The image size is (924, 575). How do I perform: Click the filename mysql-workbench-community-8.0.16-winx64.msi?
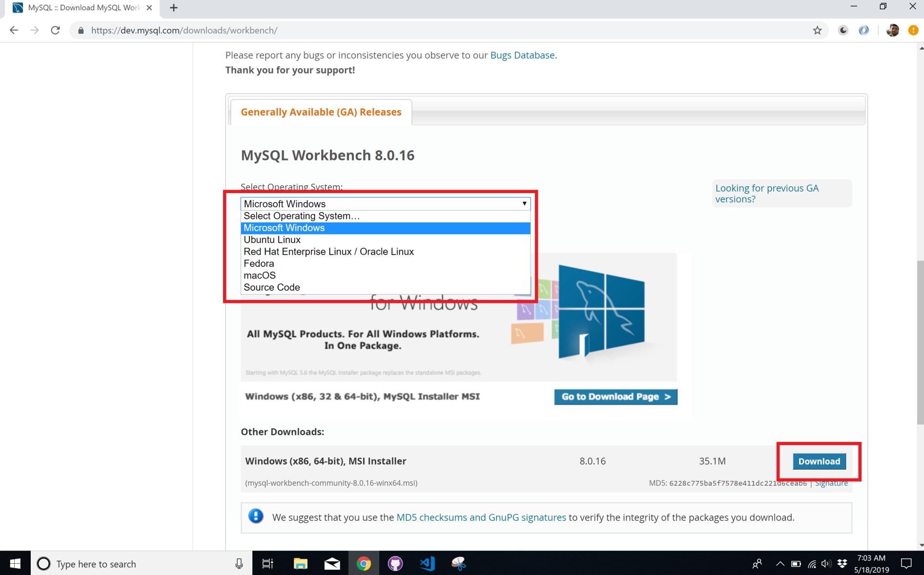[x=331, y=483]
